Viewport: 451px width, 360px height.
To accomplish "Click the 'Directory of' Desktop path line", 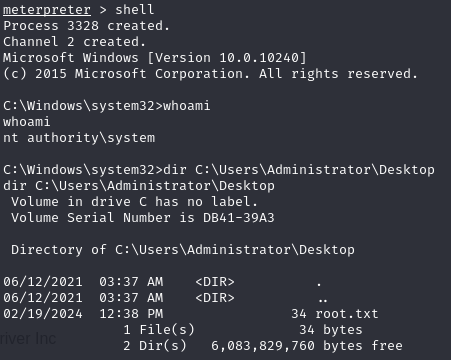I will click(x=183, y=250).
